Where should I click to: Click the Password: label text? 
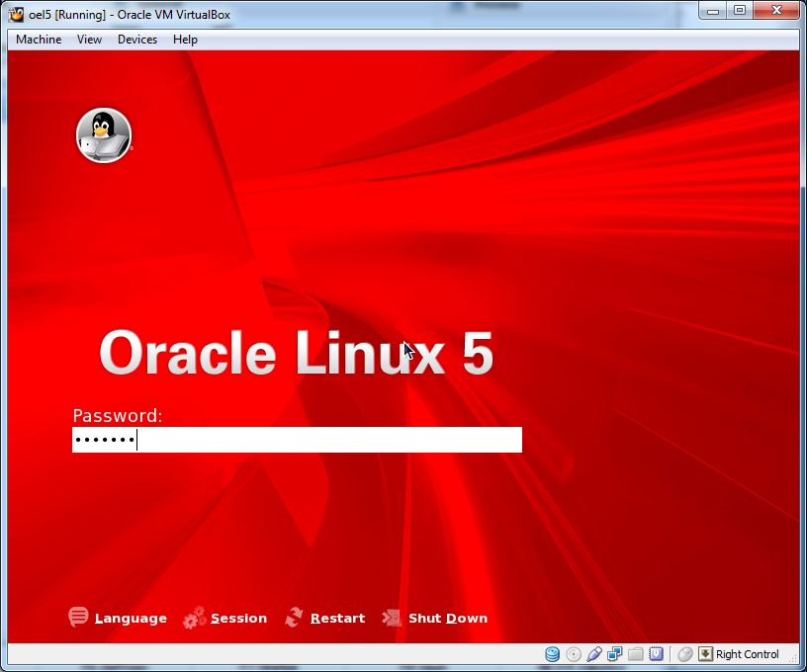pyautogui.click(x=118, y=415)
